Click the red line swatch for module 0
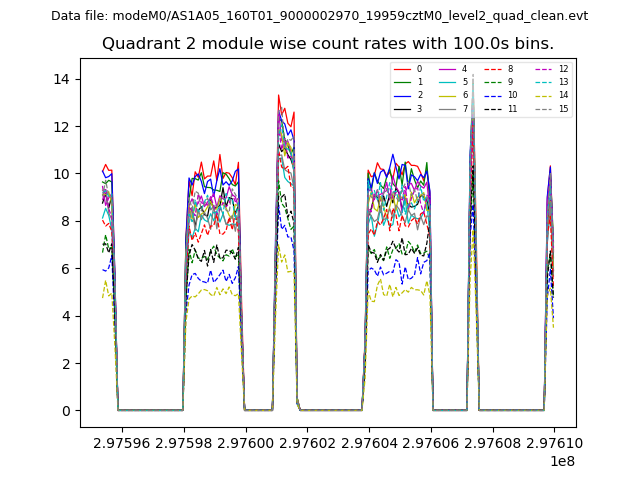Image resolution: width=640 pixels, height=480 pixels. [402, 69]
